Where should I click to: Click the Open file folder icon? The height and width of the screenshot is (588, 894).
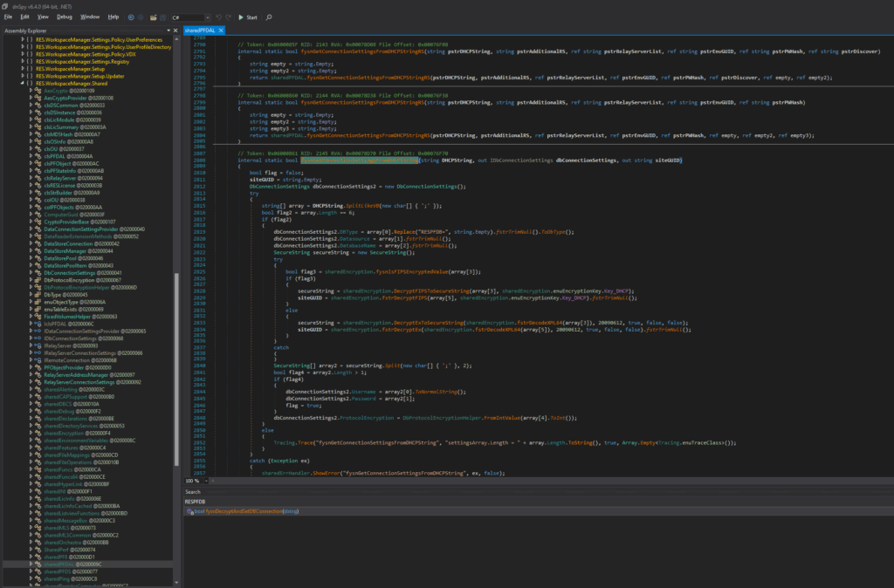(153, 17)
